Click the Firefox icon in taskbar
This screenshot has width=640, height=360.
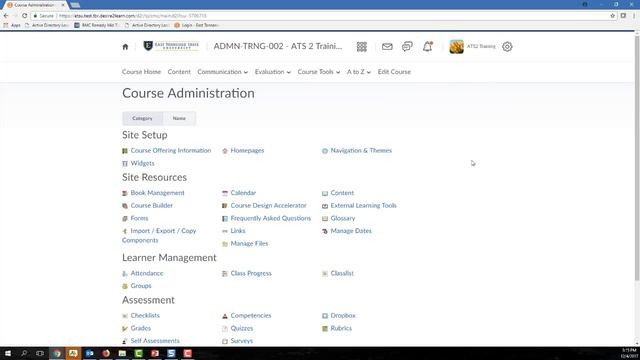[106, 353]
